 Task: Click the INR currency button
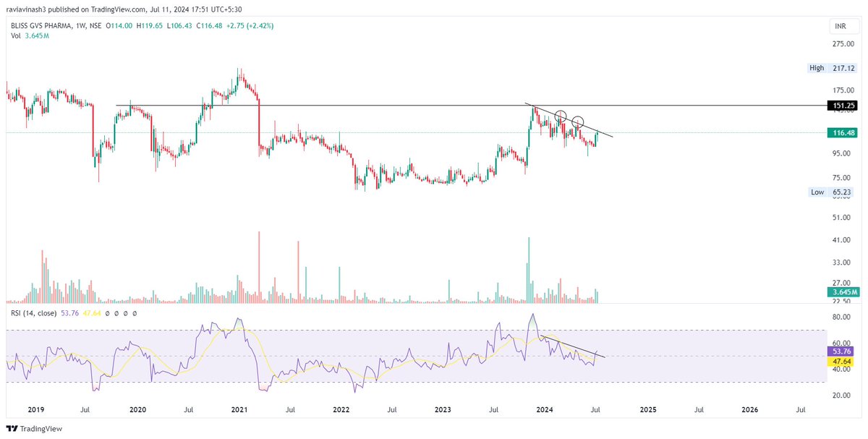pyautogui.click(x=843, y=27)
